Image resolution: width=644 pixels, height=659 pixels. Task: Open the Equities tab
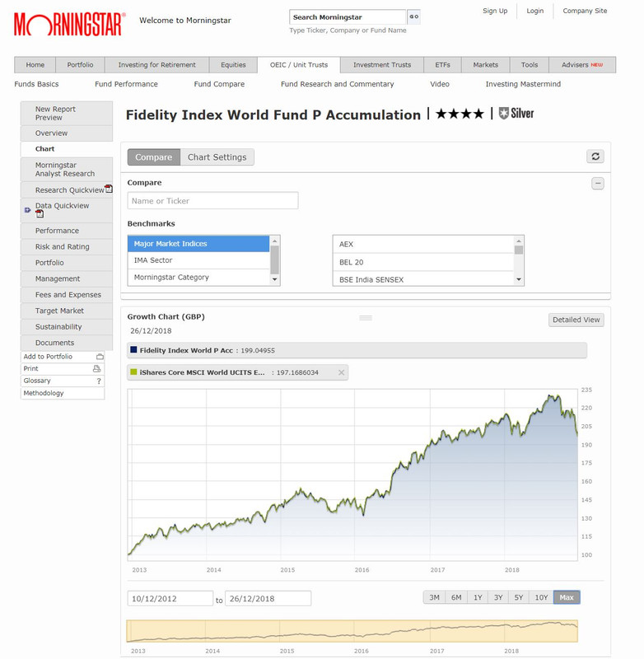[x=233, y=65]
